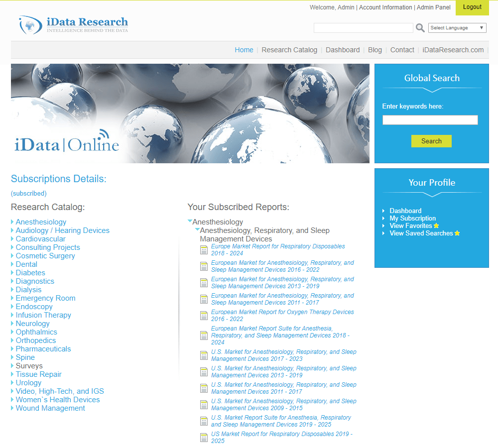Click document icon for U.S. Market 2009 - 2015 report

(204, 405)
